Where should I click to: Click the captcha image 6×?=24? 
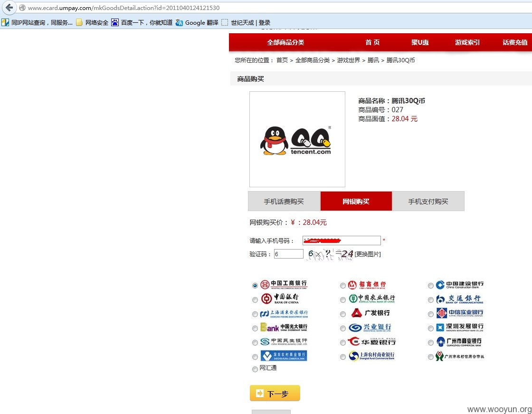click(330, 254)
